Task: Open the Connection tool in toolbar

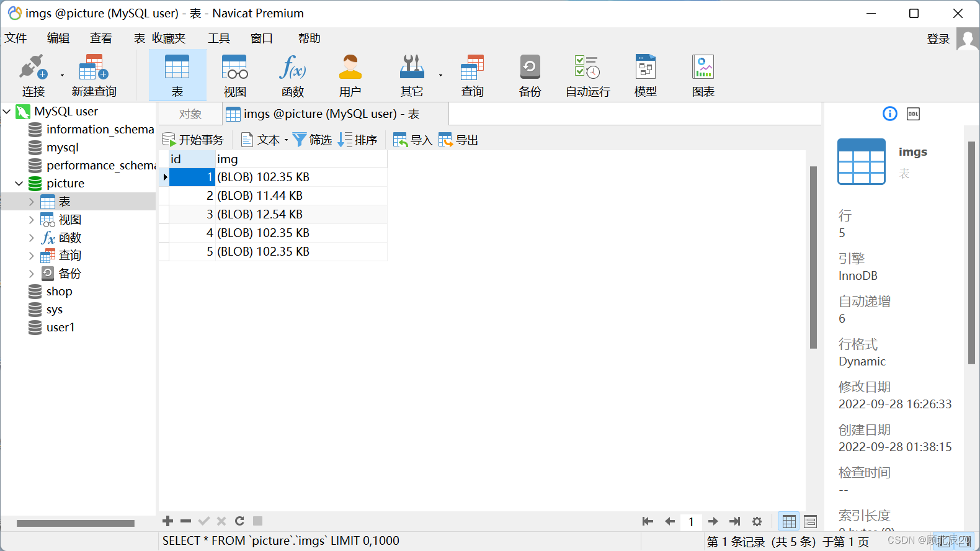Action: (33, 76)
